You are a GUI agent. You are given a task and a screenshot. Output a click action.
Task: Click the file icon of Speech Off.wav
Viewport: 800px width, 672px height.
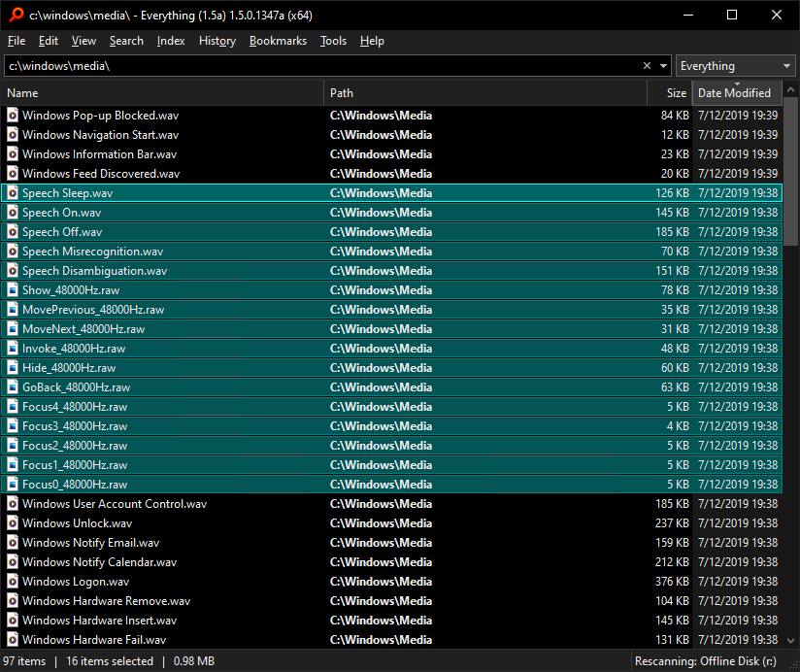pos(13,232)
